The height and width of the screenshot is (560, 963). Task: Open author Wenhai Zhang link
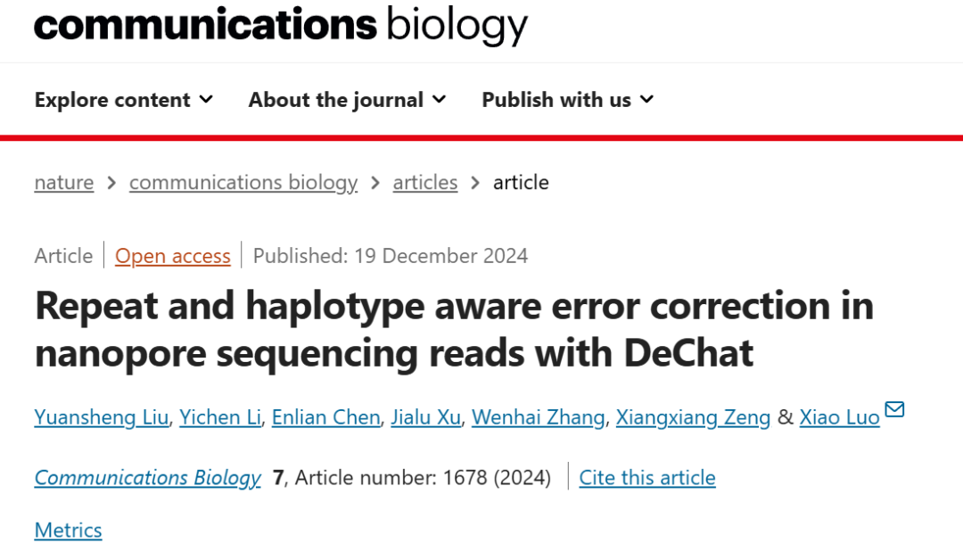pos(538,417)
